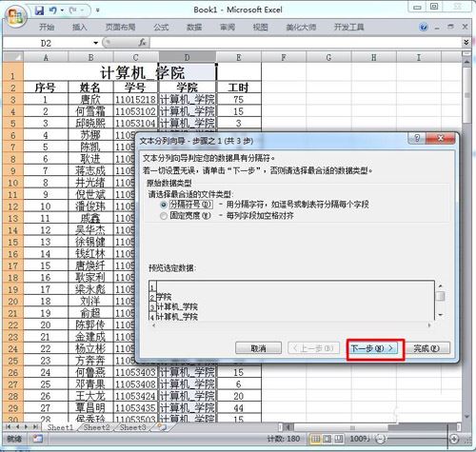Screen dimensions: 476x452
Task: Switch to 视图 ribbon tab
Action: click(x=260, y=28)
